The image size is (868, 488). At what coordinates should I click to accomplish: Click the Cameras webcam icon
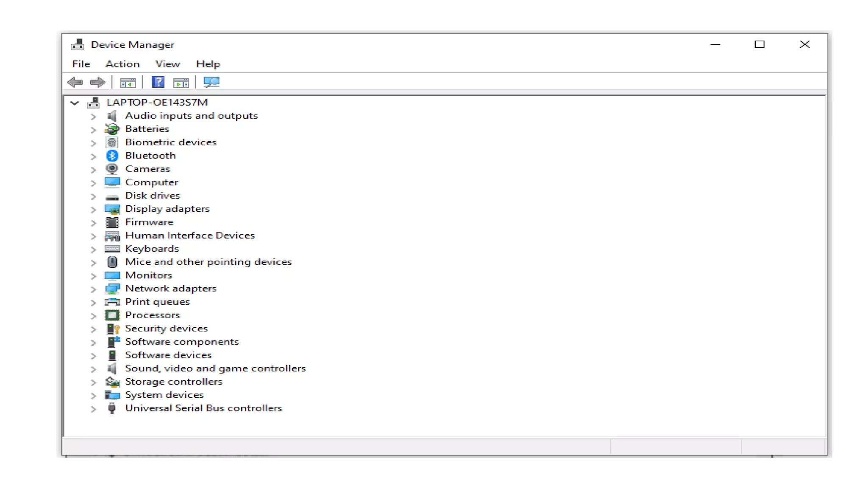click(112, 169)
